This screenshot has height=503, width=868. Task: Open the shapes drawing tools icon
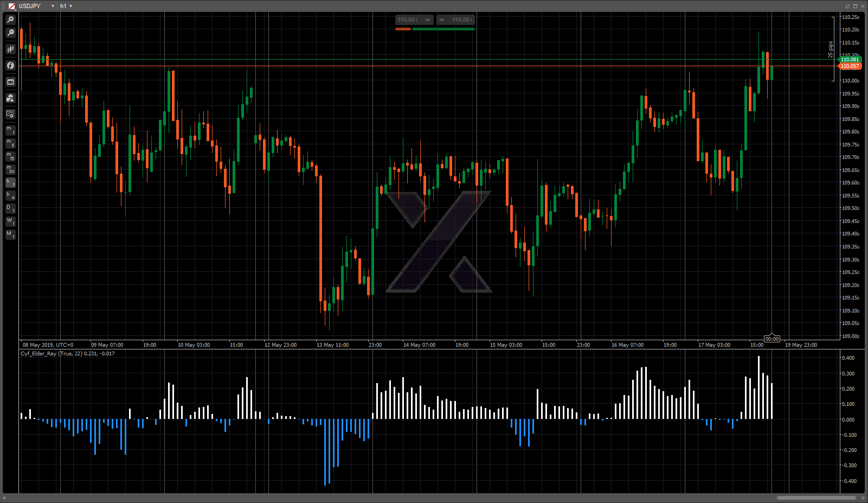pyautogui.click(x=10, y=98)
